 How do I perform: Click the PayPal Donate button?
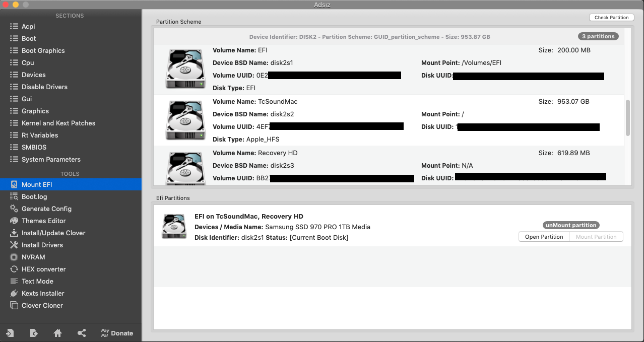click(x=117, y=333)
